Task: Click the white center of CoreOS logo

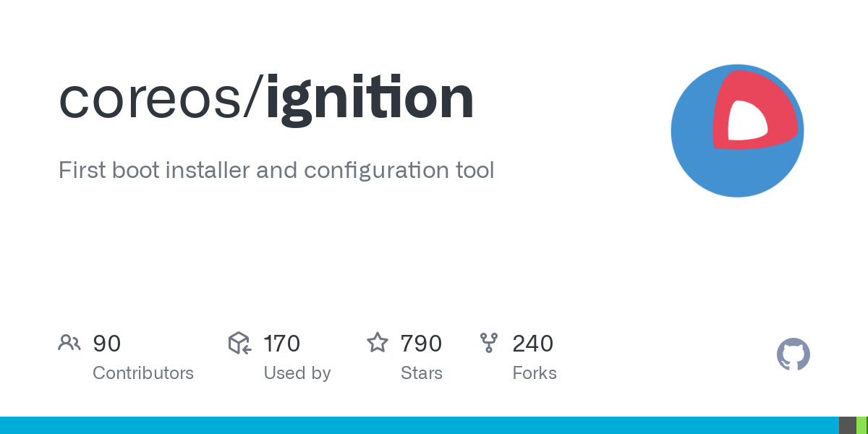Action: click(x=747, y=121)
